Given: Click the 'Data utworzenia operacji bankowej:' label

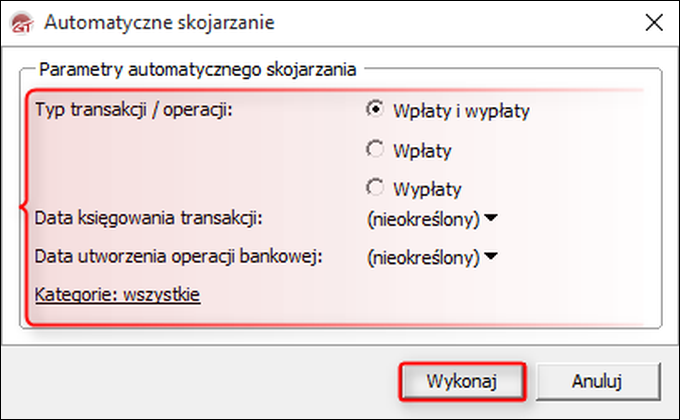Looking at the screenshot, I should tap(176, 256).
